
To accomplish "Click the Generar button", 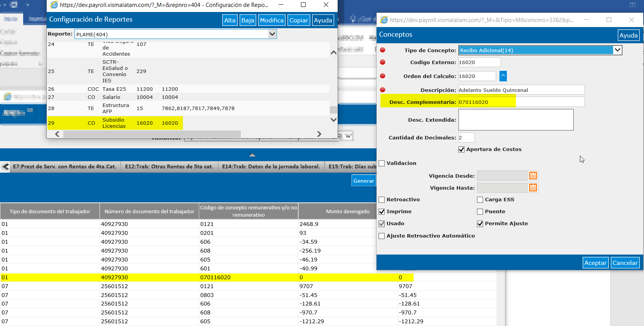I will [364, 181].
